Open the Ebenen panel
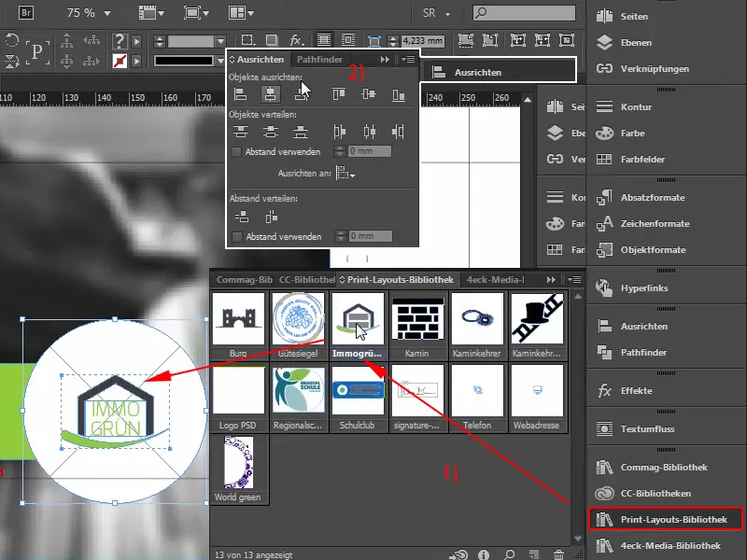747x560 pixels. [636, 43]
